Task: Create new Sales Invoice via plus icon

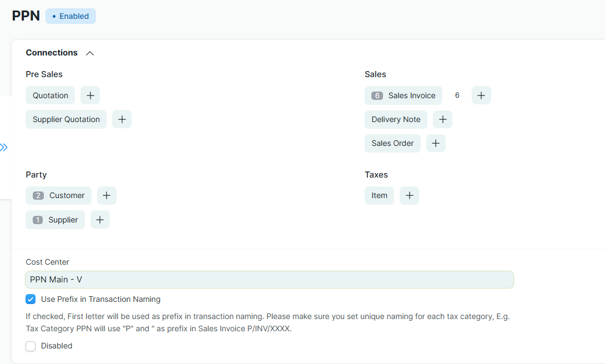Action: click(x=481, y=95)
